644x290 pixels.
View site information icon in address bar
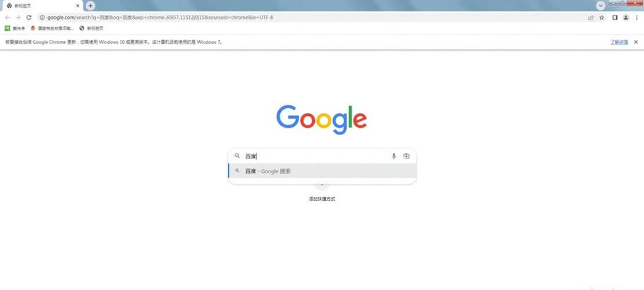pyautogui.click(x=42, y=17)
